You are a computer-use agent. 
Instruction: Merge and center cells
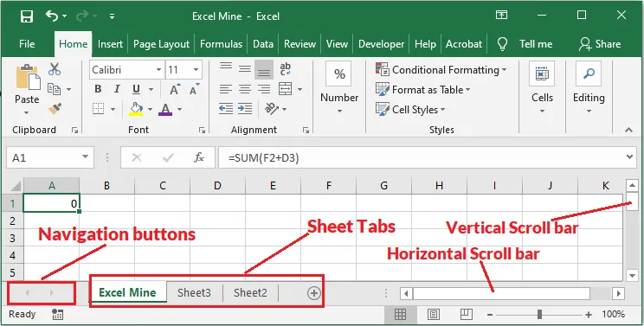pyautogui.click(x=285, y=89)
